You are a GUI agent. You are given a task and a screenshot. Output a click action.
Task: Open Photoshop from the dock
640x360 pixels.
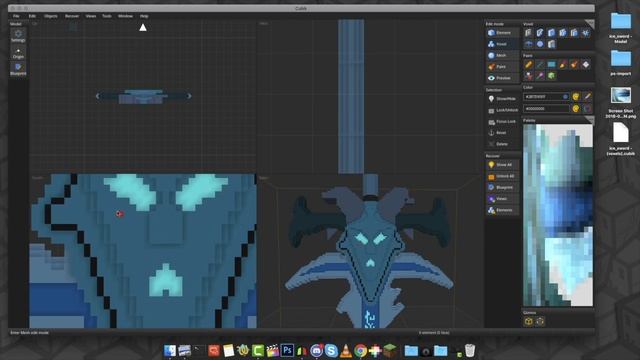[287, 350]
